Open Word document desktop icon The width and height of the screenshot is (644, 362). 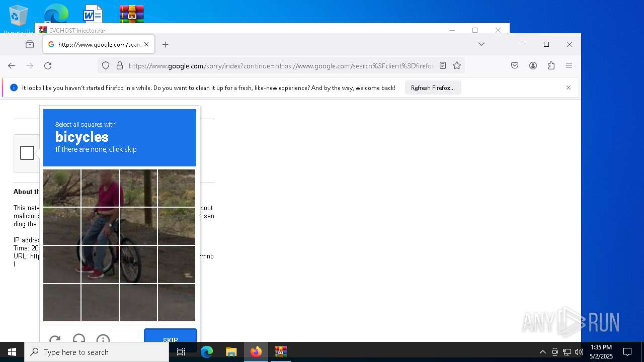[93, 14]
